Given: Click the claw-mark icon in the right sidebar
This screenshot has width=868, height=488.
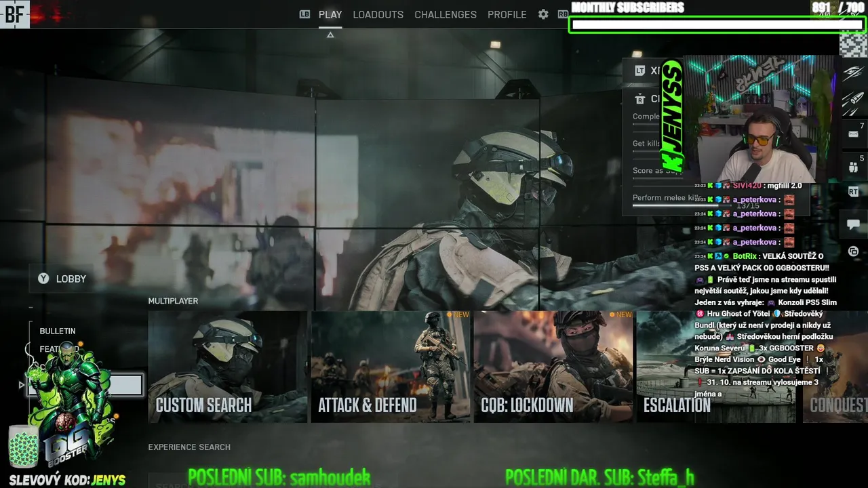Looking at the screenshot, I should [x=853, y=73].
